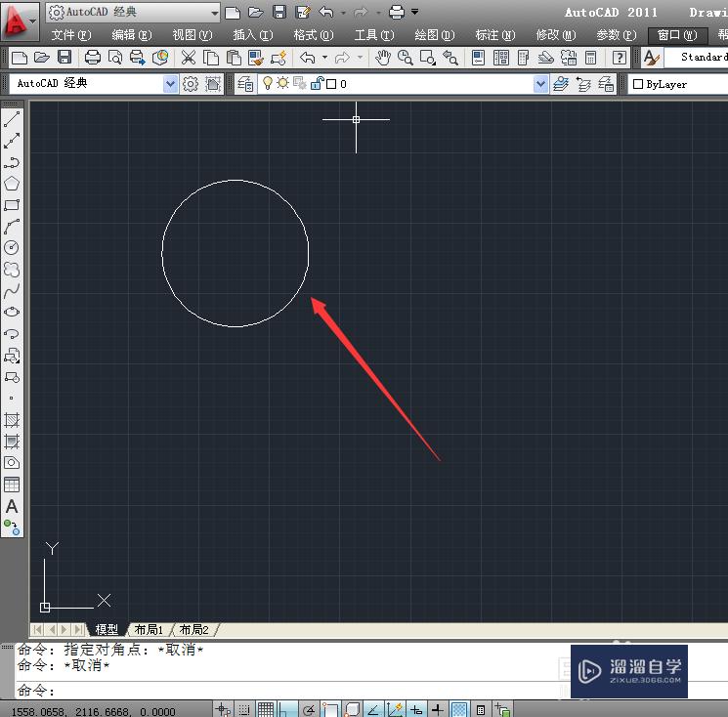The width and height of the screenshot is (728, 717).
Task: Toggle Lineweight display in status bar
Action: pos(438,709)
